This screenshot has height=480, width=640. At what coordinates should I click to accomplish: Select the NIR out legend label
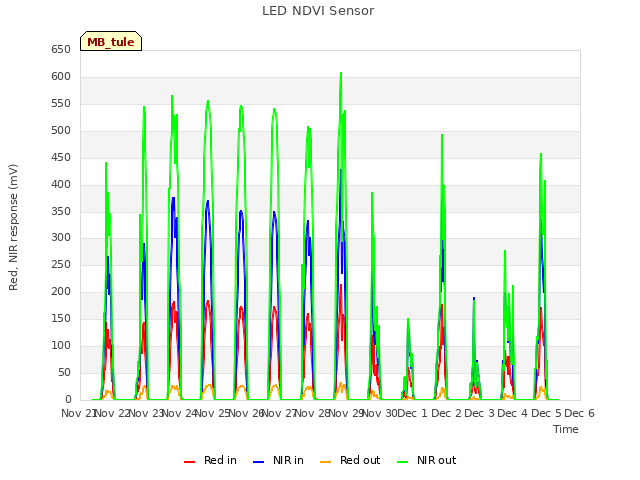(436, 460)
